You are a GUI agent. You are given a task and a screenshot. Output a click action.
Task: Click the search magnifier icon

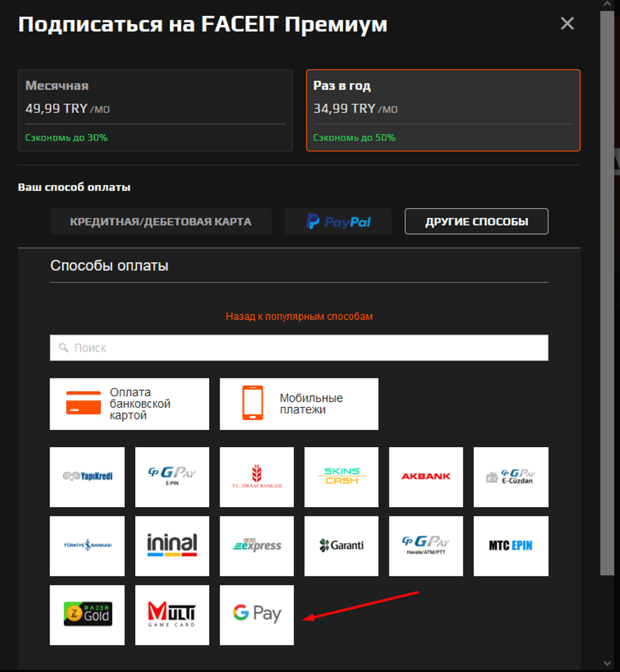tap(64, 348)
